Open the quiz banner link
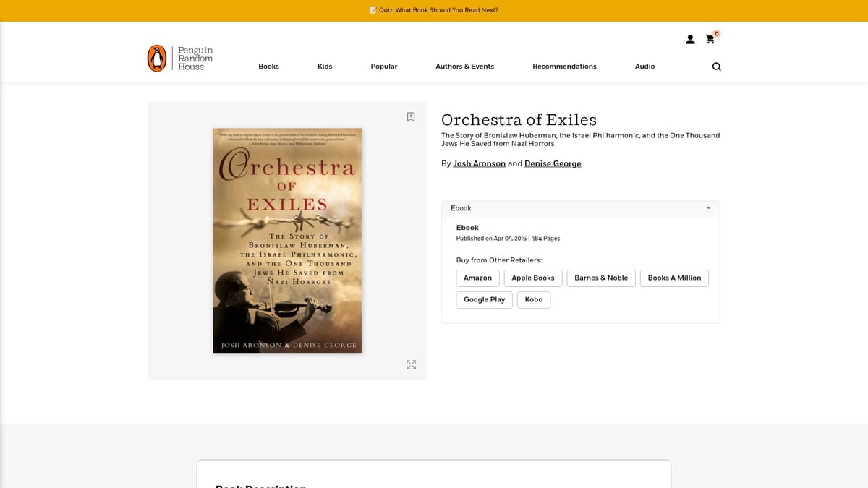868x488 pixels. (434, 10)
